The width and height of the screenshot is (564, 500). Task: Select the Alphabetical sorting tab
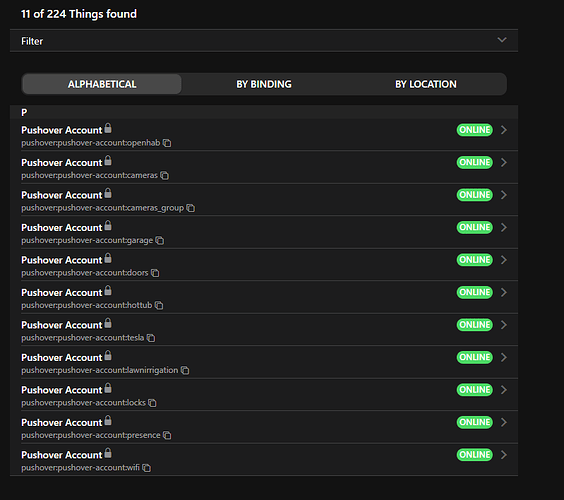click(102, 84)
